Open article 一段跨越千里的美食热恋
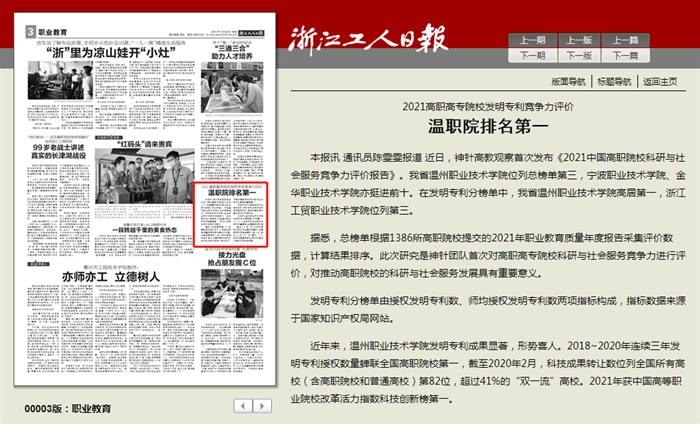 (x=144, y=230)
